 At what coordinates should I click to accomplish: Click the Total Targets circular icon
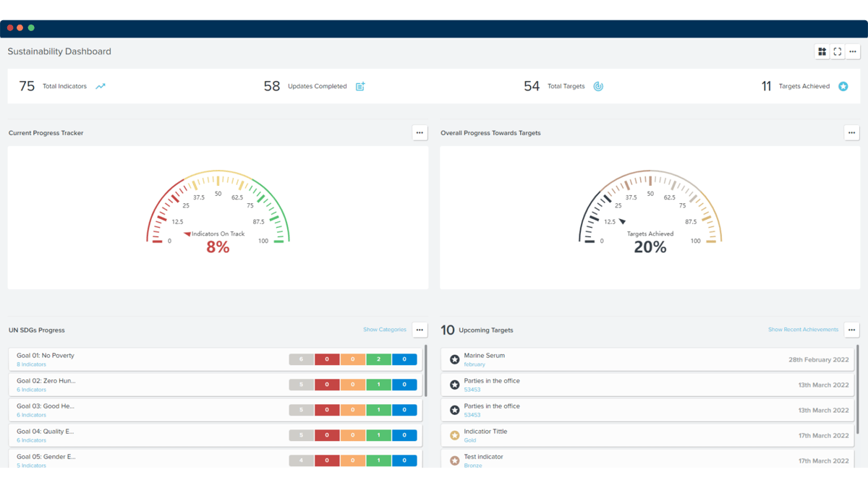point(598,86)
